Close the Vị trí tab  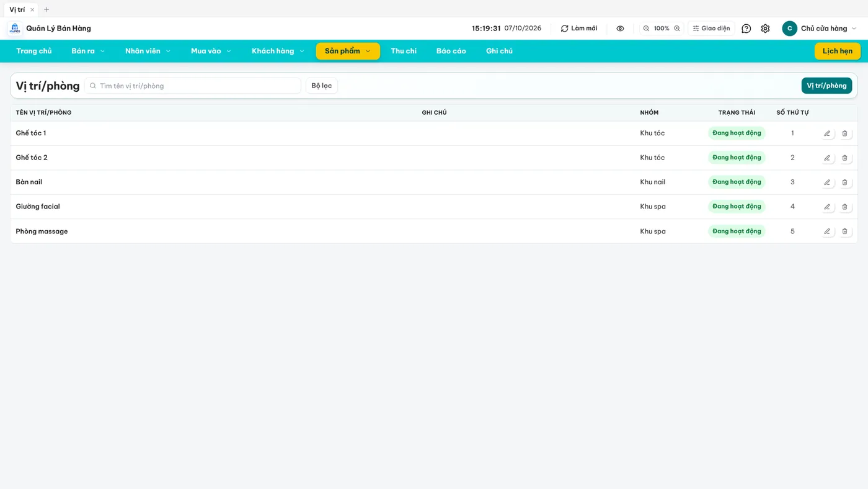click(32, 9)
